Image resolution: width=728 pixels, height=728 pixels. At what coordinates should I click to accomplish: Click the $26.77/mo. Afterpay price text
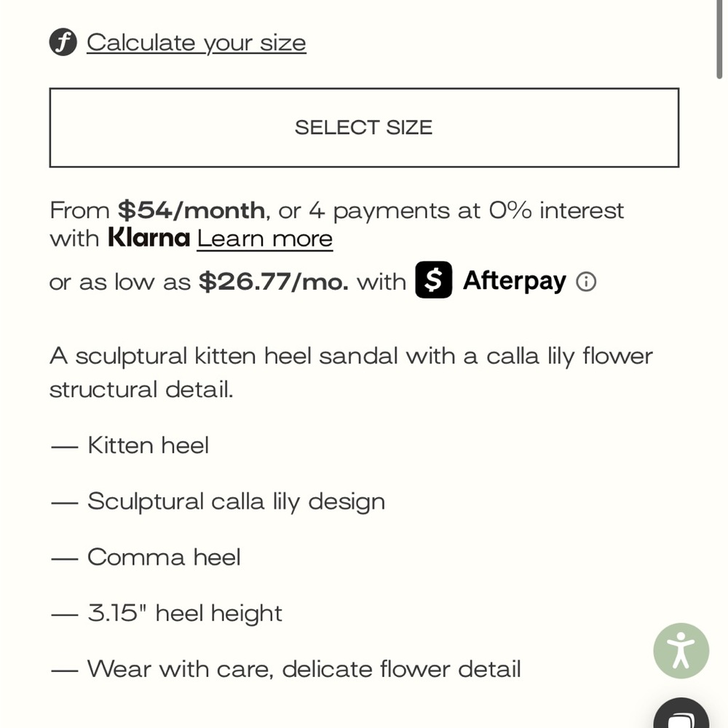(274, 282)
